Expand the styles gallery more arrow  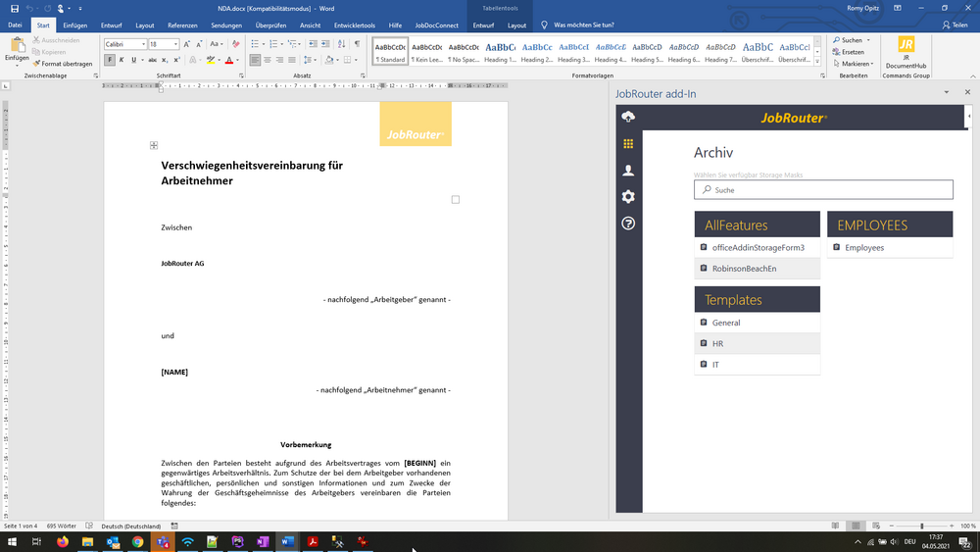click(x=817, y=61)
